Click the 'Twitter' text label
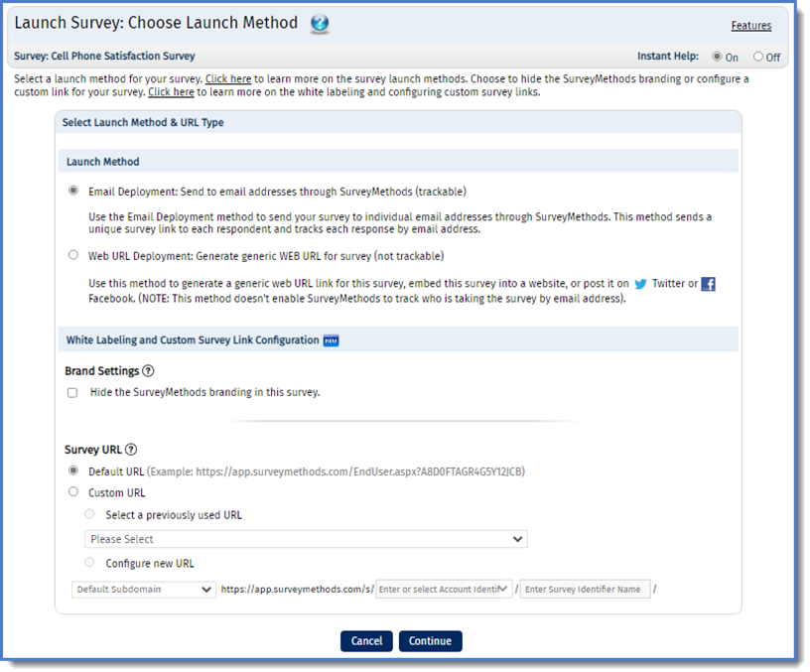 (x=668, y=284)
